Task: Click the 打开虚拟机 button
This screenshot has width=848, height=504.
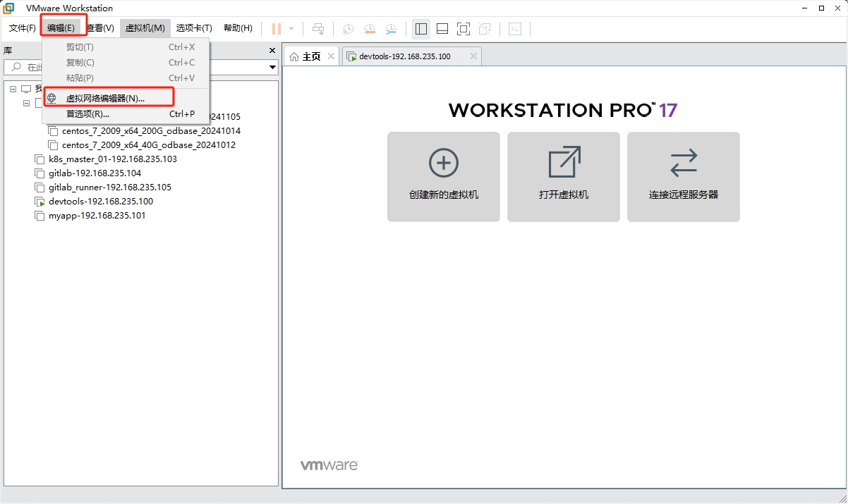Action: coord(563,177)
